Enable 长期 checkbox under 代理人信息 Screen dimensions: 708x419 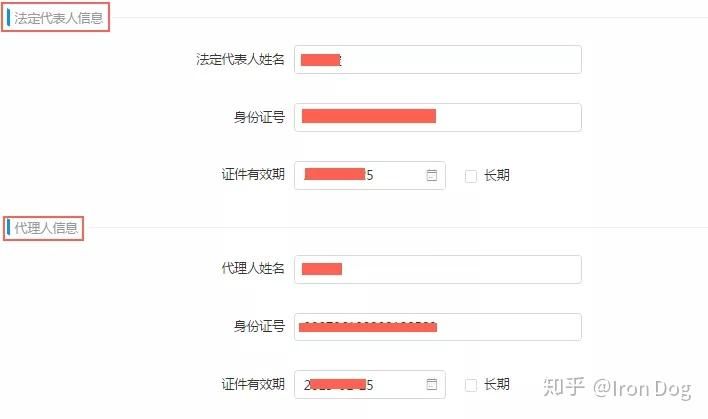471,385
